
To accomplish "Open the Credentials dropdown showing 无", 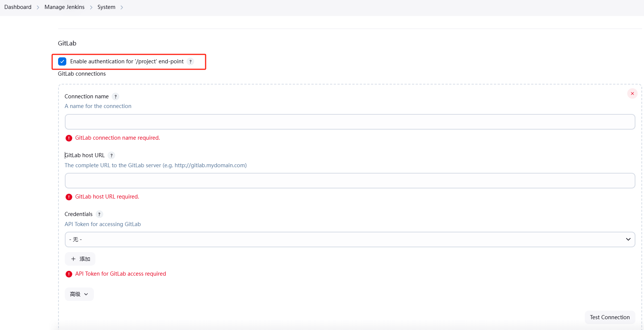I will point(350,239).
